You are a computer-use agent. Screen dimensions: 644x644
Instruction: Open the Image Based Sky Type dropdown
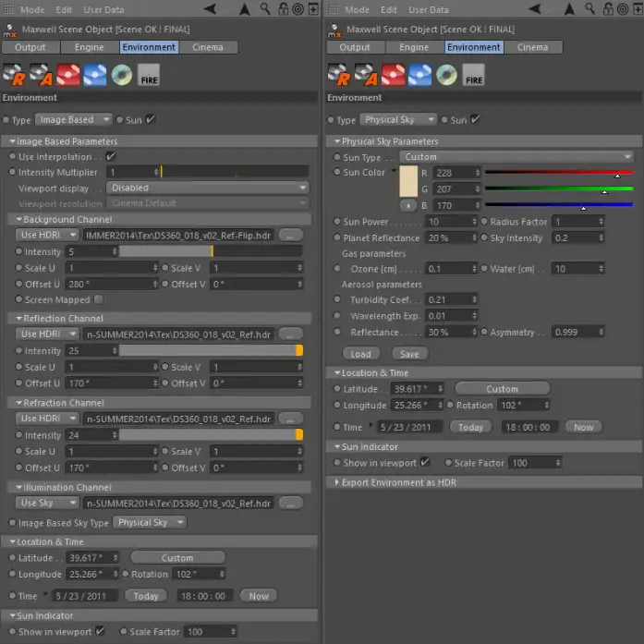(150, 522)
